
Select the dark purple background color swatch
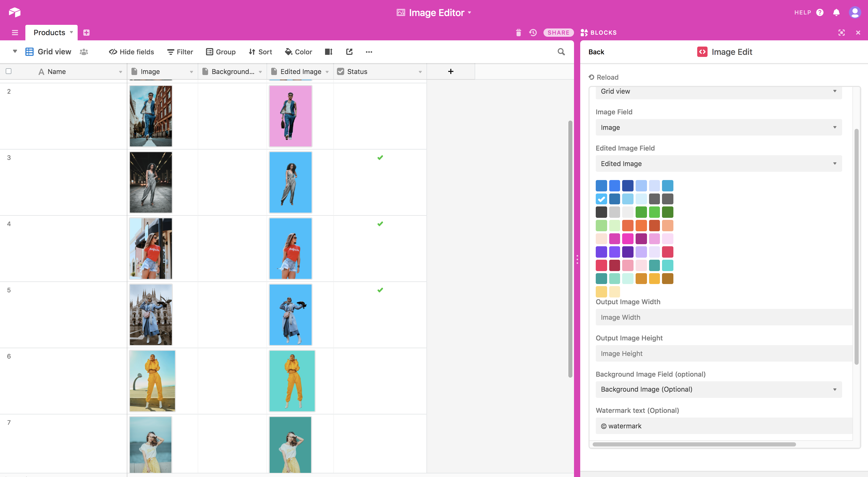628,252
